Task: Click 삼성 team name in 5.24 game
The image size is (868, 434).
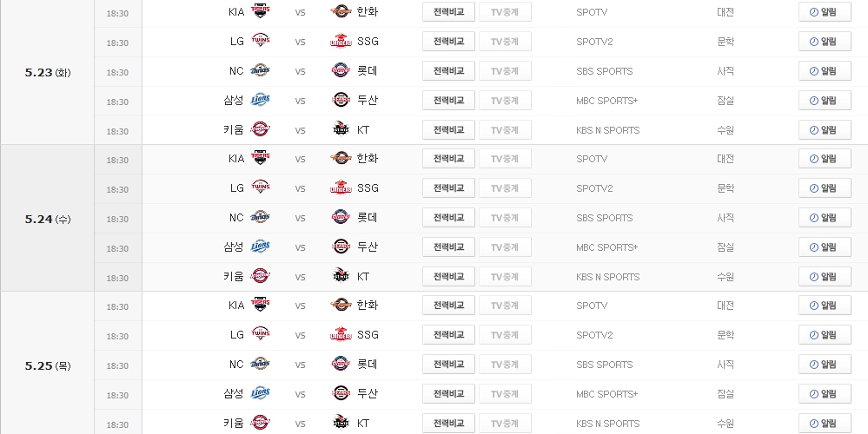Action: point(234,247)
